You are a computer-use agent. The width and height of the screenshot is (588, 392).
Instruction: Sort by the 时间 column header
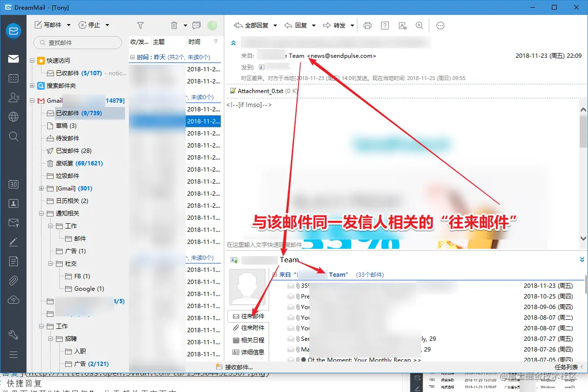(203, 42)
